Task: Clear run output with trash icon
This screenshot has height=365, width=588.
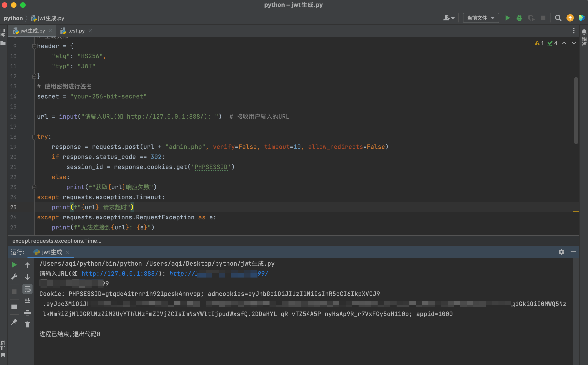Action: [x=27, y=324]
